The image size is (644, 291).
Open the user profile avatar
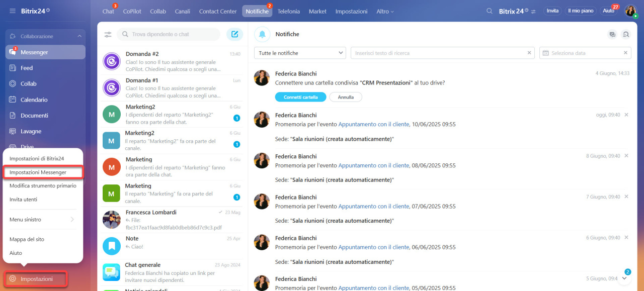630,11
